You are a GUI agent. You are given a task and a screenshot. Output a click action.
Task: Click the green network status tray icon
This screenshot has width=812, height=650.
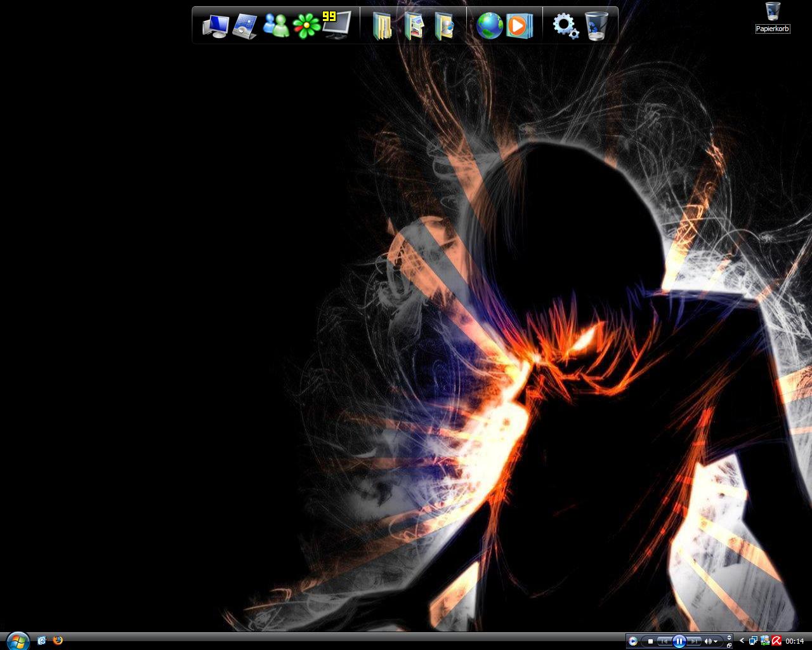(765, 641)
